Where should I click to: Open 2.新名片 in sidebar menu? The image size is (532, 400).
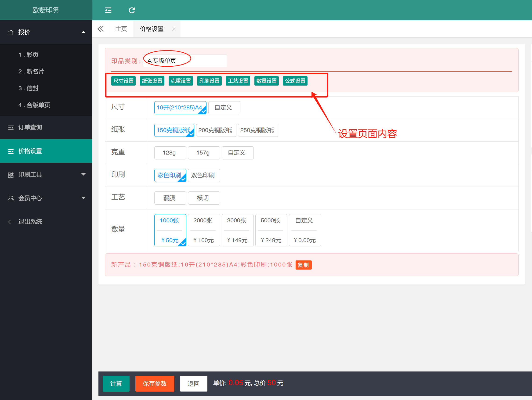point(31,71)
